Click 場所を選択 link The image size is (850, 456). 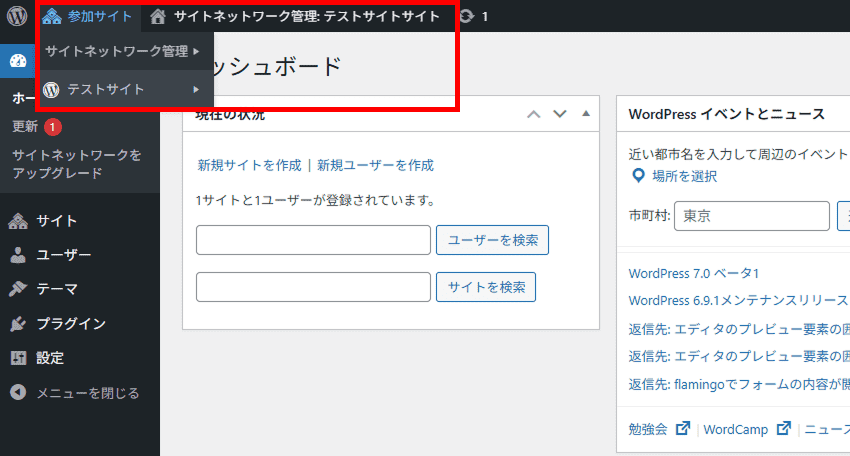tap(685, 176)
